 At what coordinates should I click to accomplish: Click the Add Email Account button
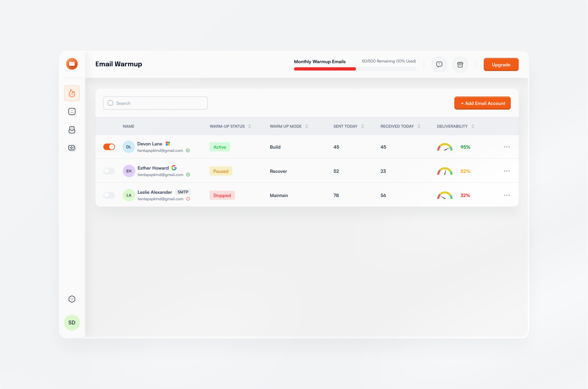click(482, 103)
